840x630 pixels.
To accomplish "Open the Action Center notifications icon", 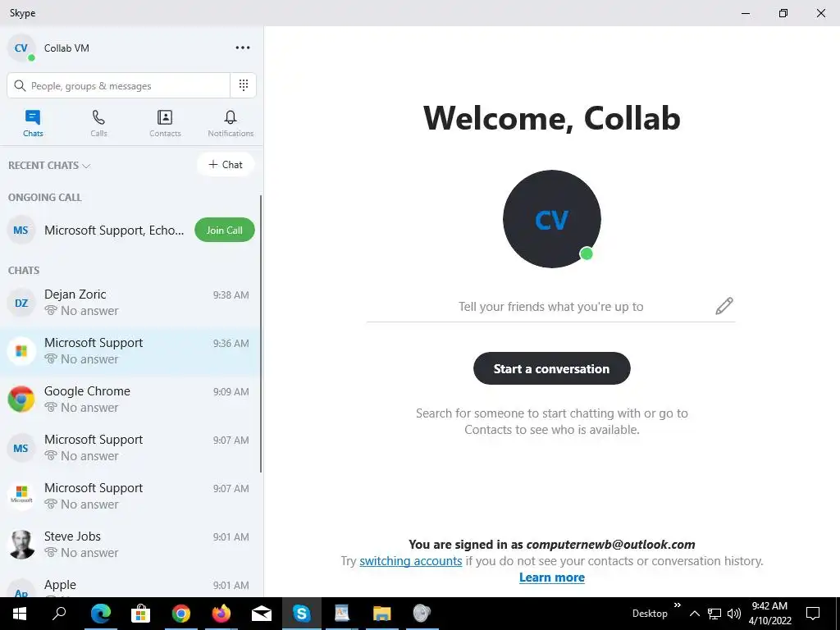I will pyautogui.click(x=813, y=614).
